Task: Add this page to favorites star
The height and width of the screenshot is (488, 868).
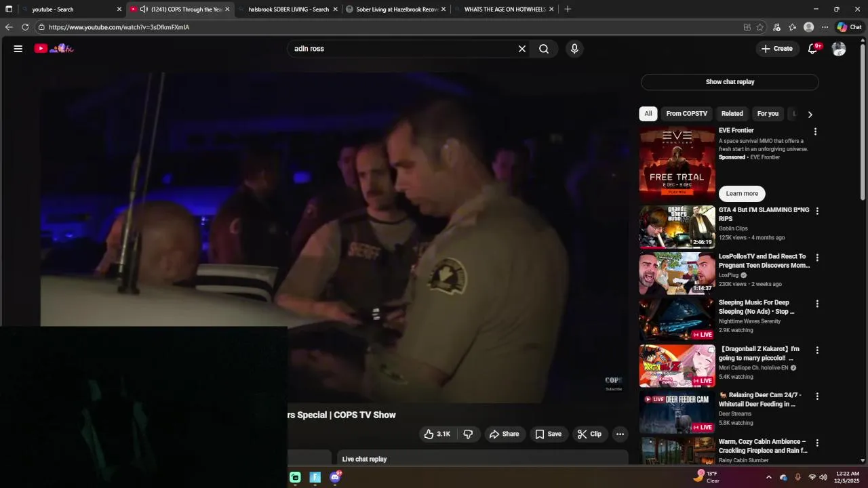Action: [x=760, y=27]
